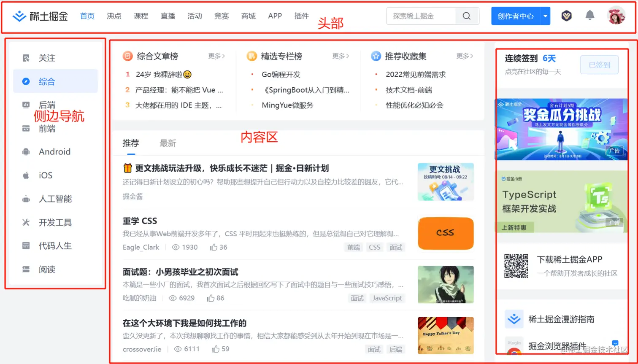Click the 创作者中心 button

516,16
